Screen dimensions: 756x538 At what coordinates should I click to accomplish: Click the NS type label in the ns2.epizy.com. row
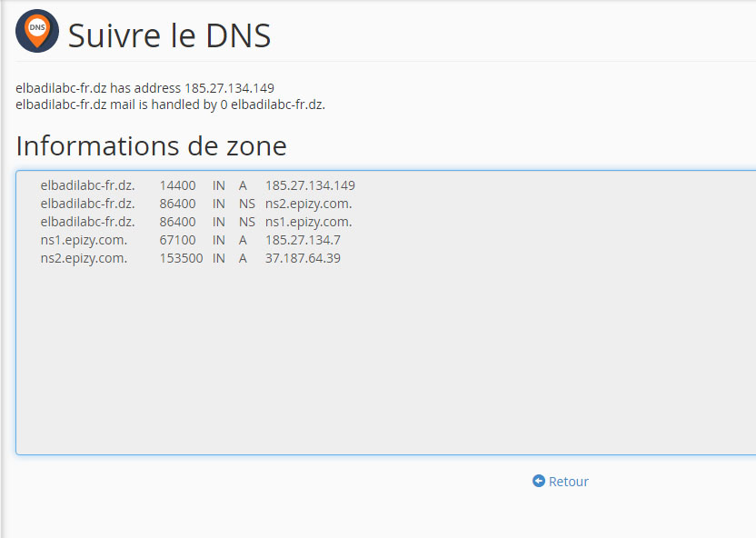247,204
